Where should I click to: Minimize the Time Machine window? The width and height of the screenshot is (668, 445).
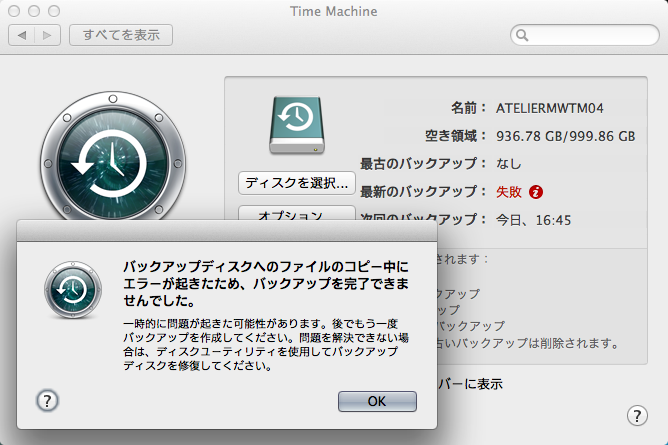click(34, 11)
